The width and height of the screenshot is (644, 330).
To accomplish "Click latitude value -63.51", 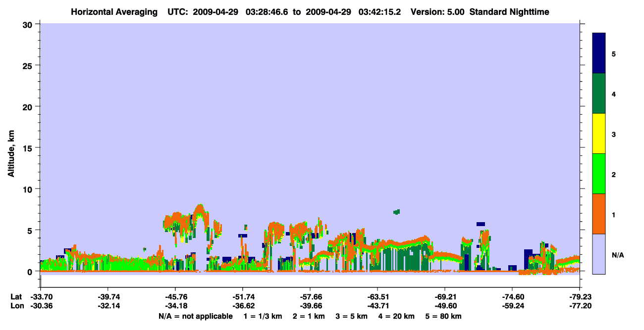I will click(x=377, y=297).
